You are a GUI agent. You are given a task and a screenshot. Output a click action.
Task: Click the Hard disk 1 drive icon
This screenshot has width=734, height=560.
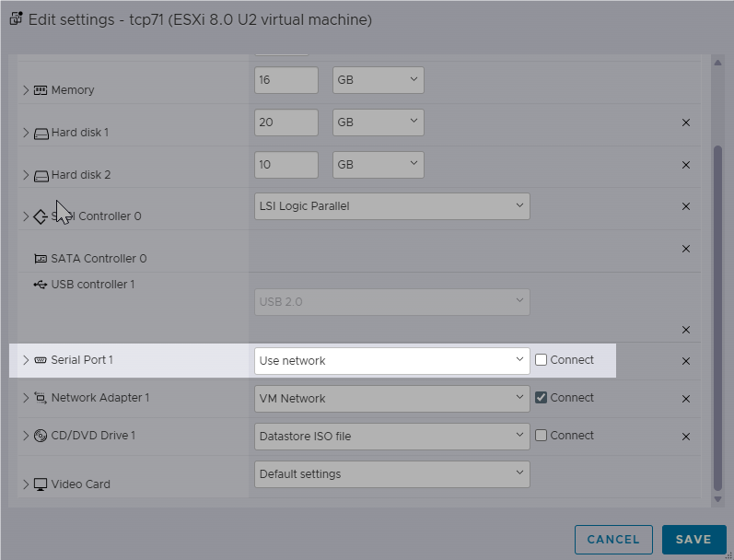tap(41, 134)
